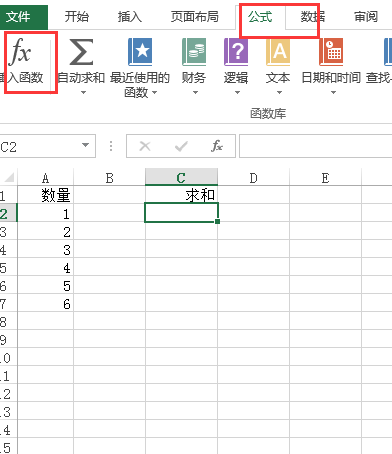Open the Financial (财务) functions book icon
392x454 pixels.
(x=194, y=52)
